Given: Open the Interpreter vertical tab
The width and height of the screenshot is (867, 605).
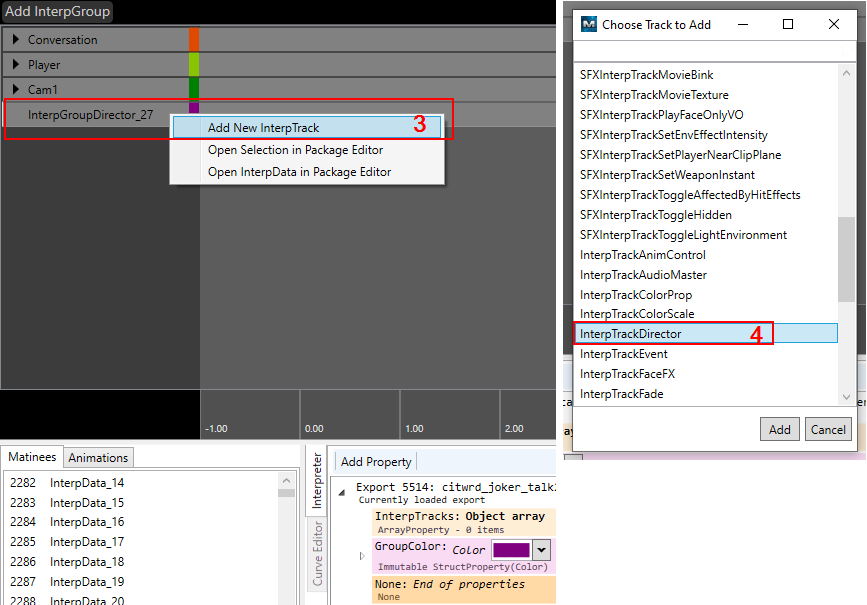Looking at the screenshot, I should click(317, 480).
